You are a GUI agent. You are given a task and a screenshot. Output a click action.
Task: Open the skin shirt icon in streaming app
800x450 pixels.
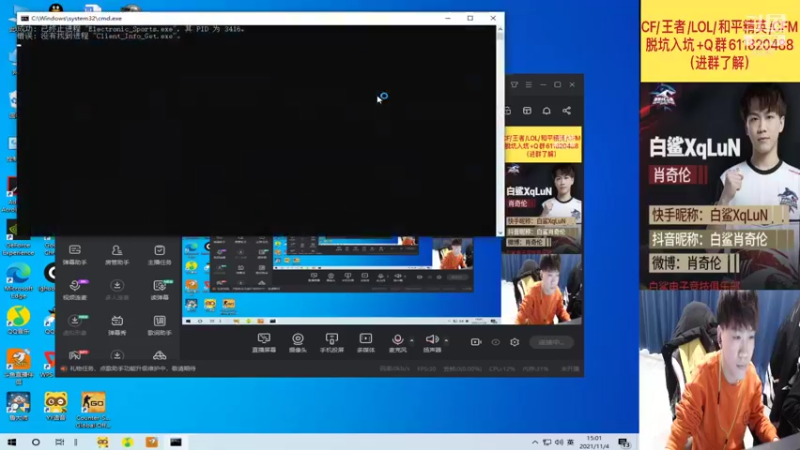[x=514, y=85]
